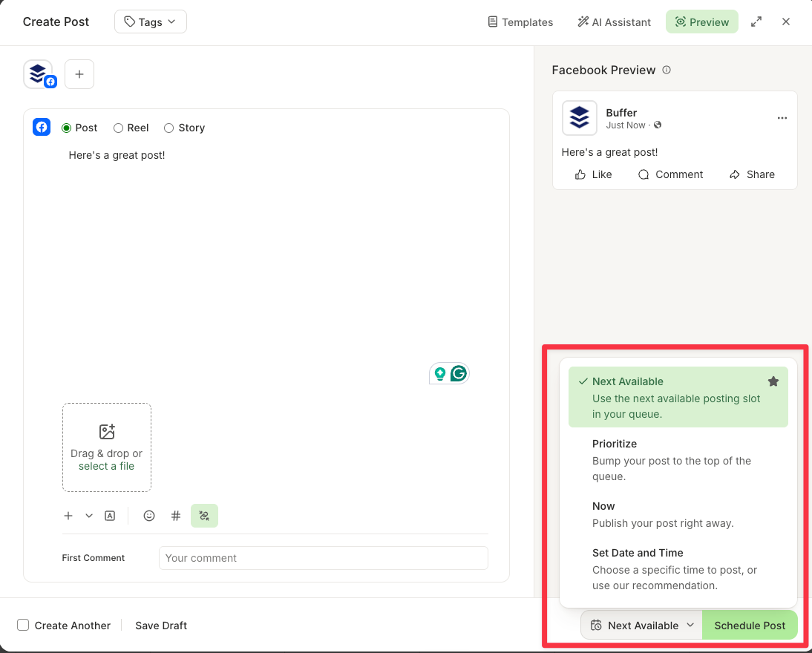Select the Reel radio button
This screenshot has width=812, height=653.
(x=118, y=128)
